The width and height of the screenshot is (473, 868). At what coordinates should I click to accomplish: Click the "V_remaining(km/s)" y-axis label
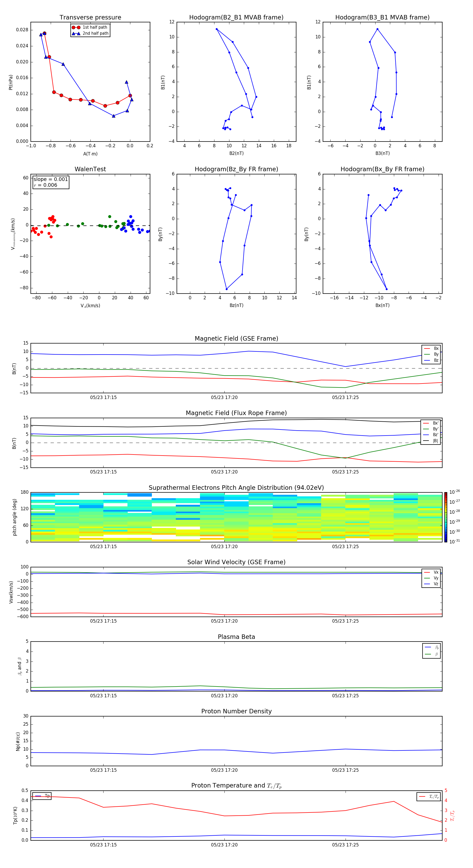tap(13, 234)
